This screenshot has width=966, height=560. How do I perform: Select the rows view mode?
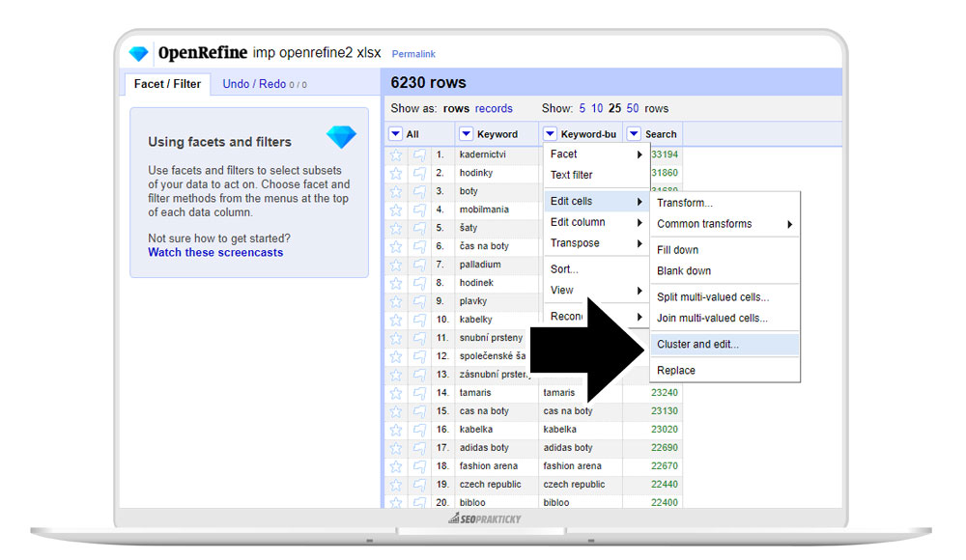(456, 108)
